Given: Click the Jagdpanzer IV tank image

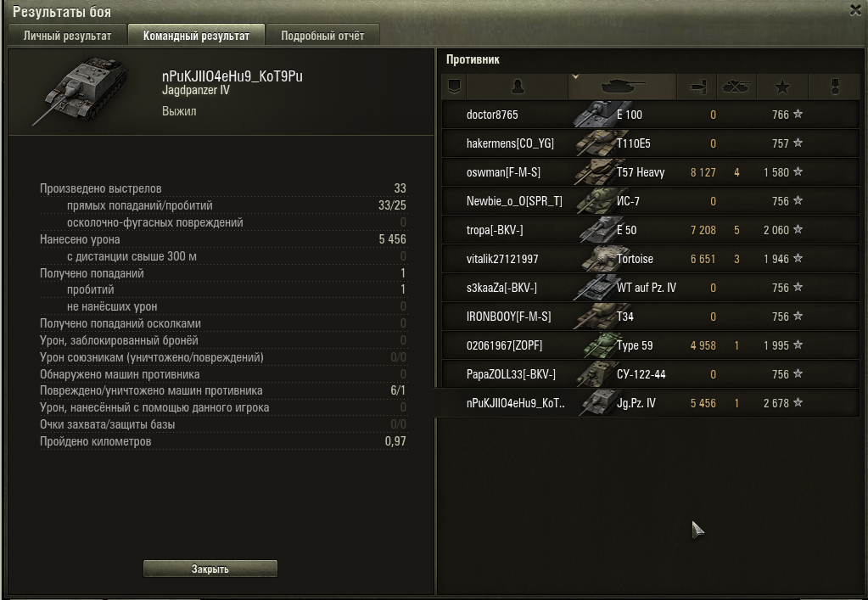Looking at the screenshot, I should [x=81, y=90].
